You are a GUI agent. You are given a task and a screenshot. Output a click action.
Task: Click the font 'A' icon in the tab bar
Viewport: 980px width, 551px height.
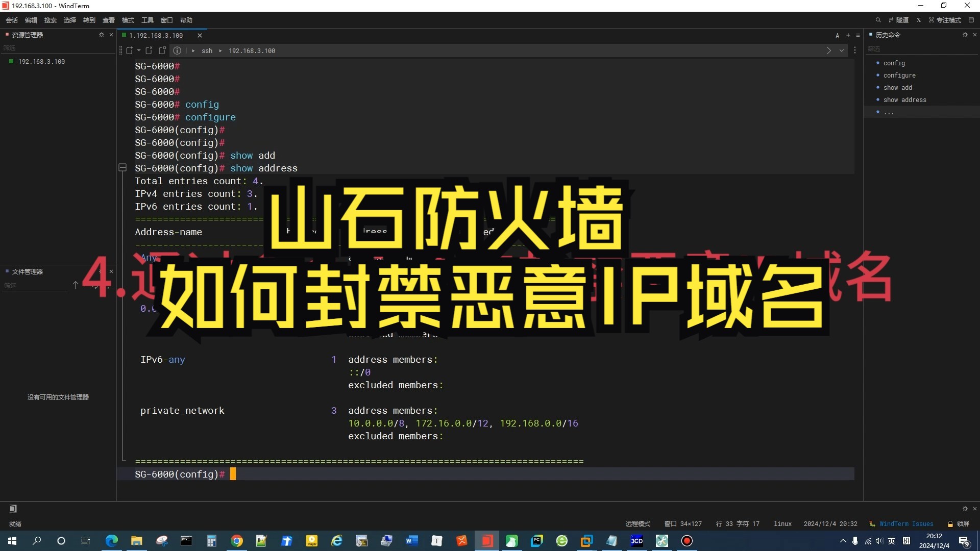point(837,35)
